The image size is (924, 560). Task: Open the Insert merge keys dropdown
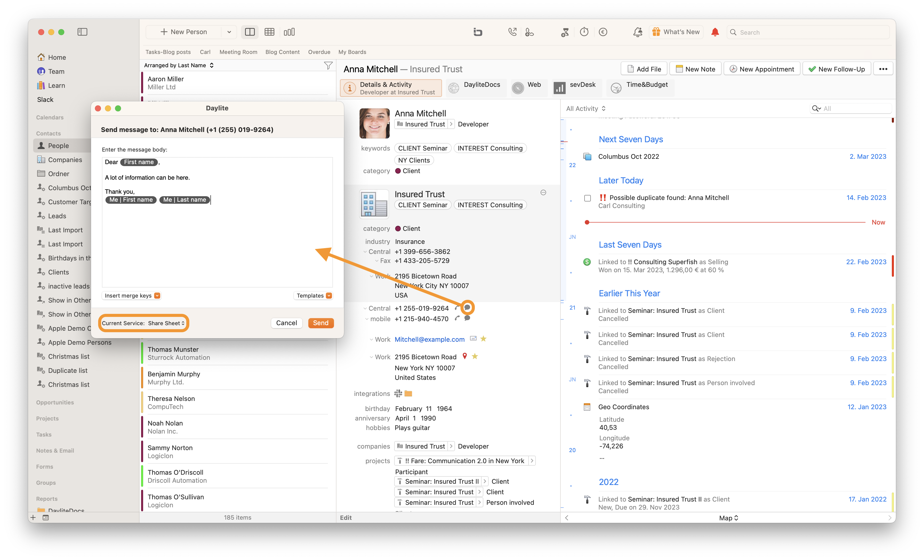pos(132,295)
